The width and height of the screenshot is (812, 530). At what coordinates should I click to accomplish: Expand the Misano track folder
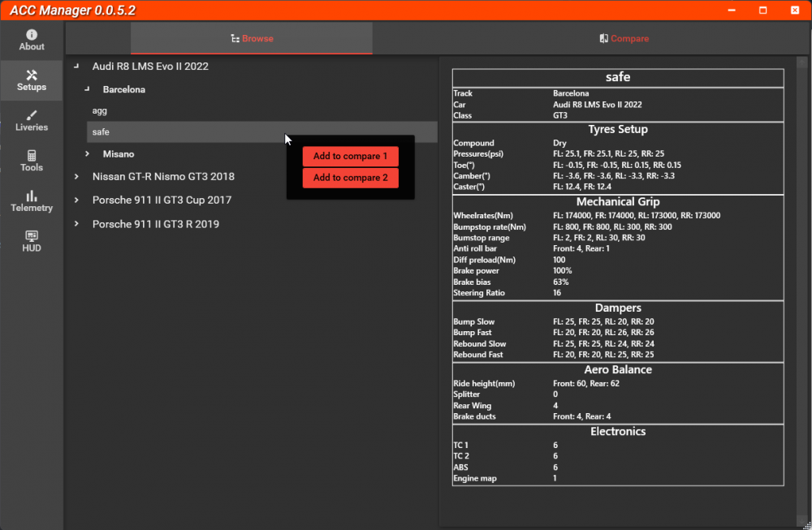[87, 153]
